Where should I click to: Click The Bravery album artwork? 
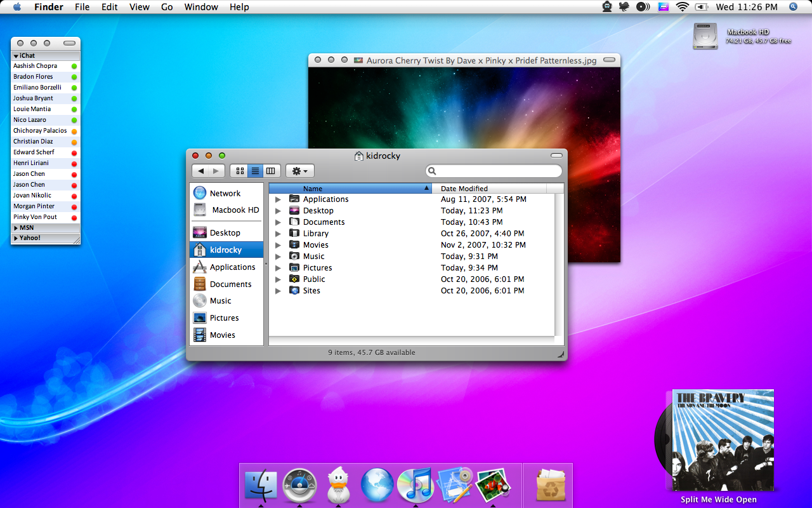click(x=723, y=440)
